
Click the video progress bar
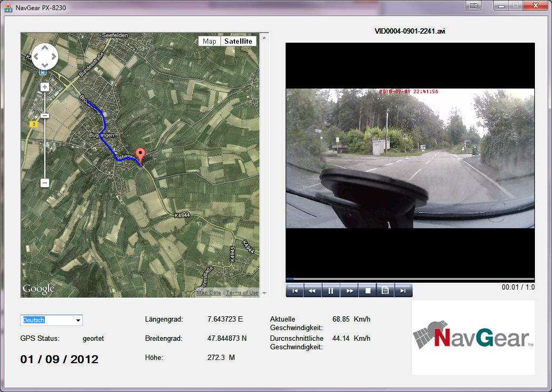(x=409, y=279)
